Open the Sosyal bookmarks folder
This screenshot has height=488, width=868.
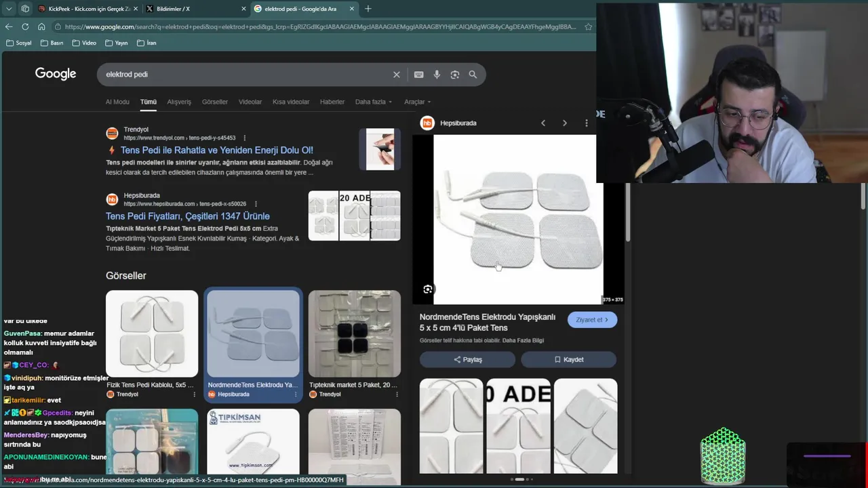click(18, 43)
